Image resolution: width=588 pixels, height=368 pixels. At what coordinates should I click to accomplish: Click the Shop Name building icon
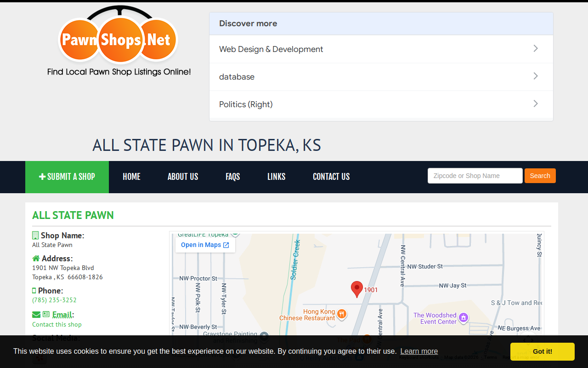tap(35, 235)
